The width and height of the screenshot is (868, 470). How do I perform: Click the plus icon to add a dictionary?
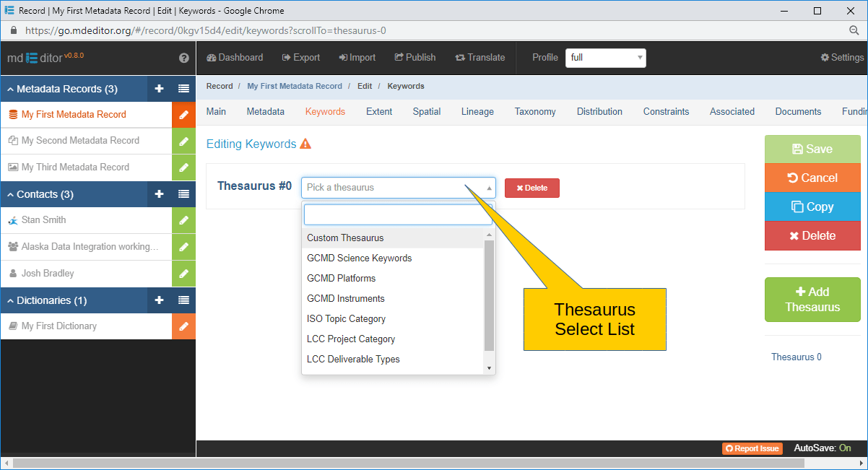pyautogui.click(x=158, y=300)
